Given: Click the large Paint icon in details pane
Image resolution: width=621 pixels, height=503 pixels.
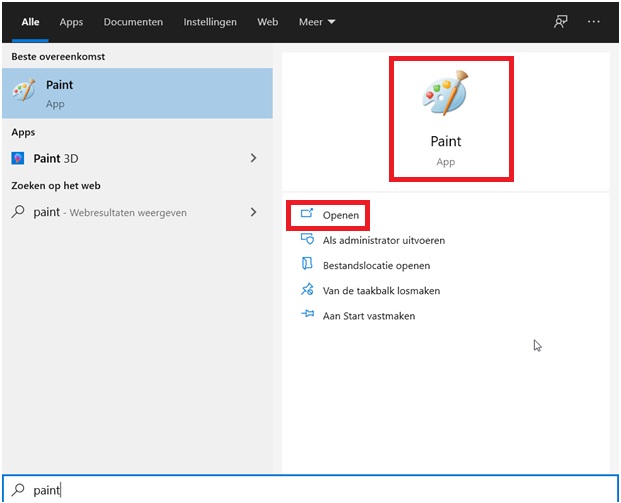Looking at the screenshot, I should 445,93.
